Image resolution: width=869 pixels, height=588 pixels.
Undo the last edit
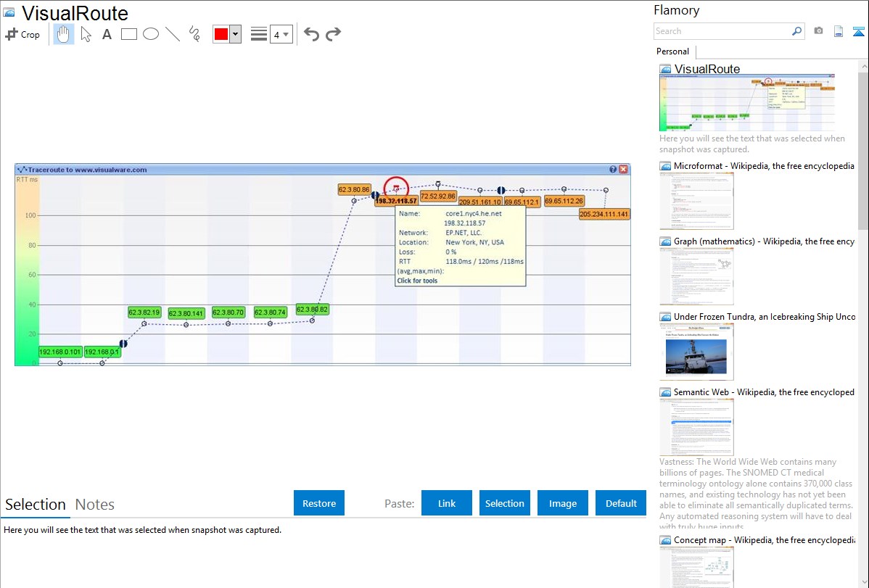pos(311,34)
